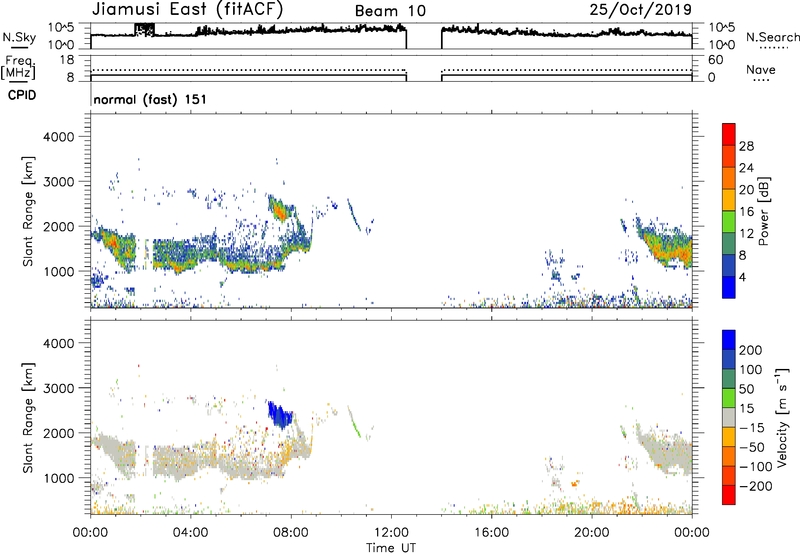
Task: Select the "normal (fast) 151" CPID text
Action: [x=150, y=99]
